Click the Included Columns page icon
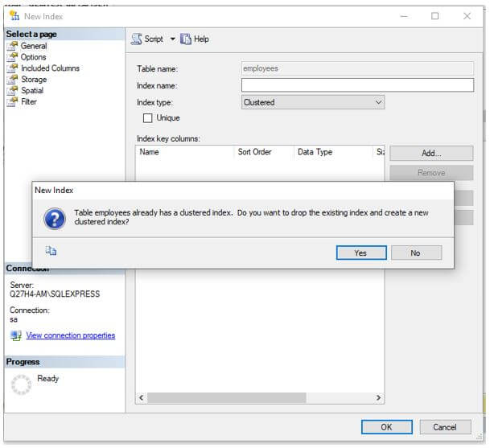Screen dimensions: 494x448 pyautogui.click(x=12, y=68)
